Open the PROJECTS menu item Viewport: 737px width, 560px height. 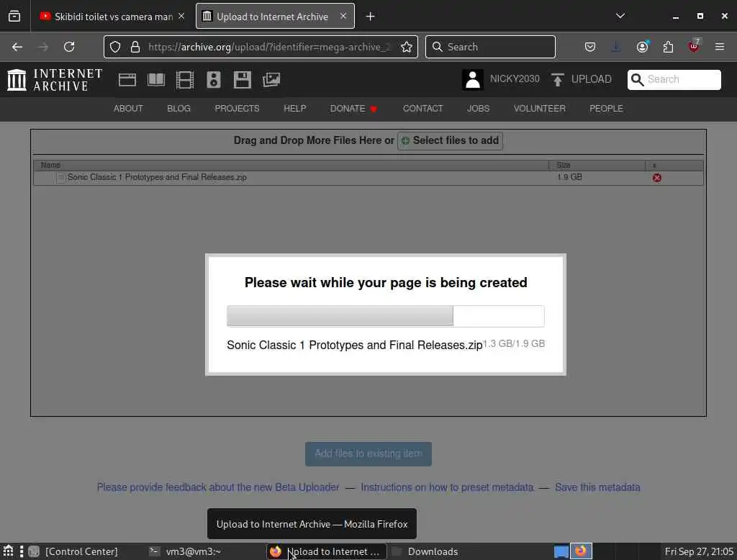pos(238,109)
